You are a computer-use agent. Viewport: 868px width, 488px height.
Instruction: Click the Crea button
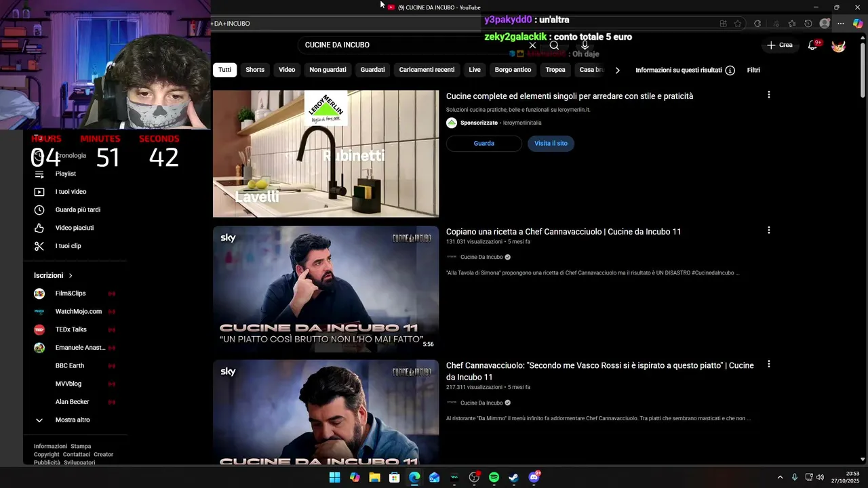(779, 45)
